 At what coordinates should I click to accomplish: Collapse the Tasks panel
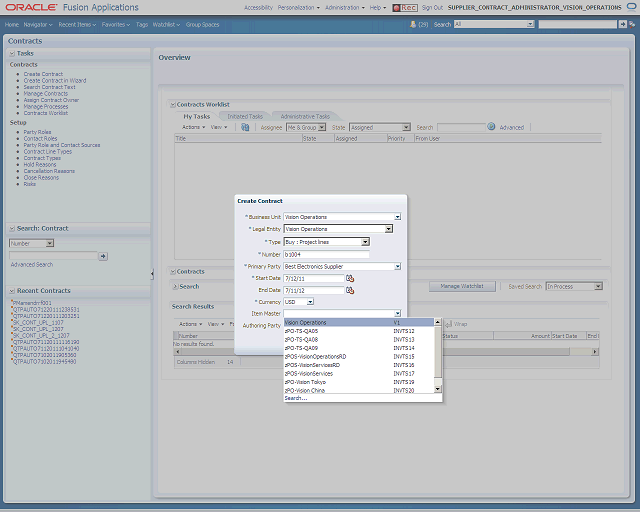click(12, 53)
